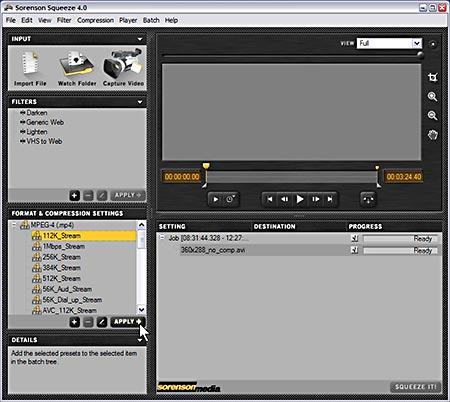Add a new filter with plus button

point(75,195)
